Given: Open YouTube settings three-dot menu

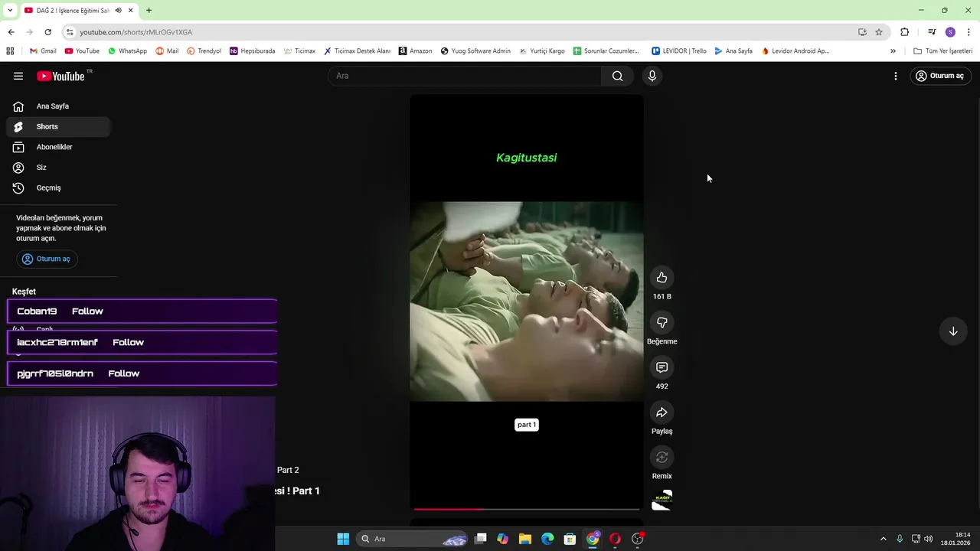Looking at the screenshot, I should click(895, 76).
